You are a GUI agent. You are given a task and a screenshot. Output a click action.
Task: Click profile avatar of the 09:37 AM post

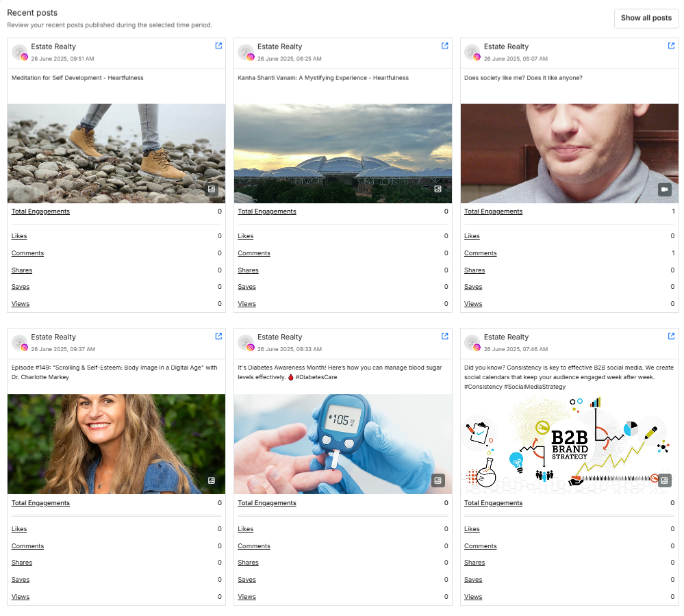pos(20,343)
